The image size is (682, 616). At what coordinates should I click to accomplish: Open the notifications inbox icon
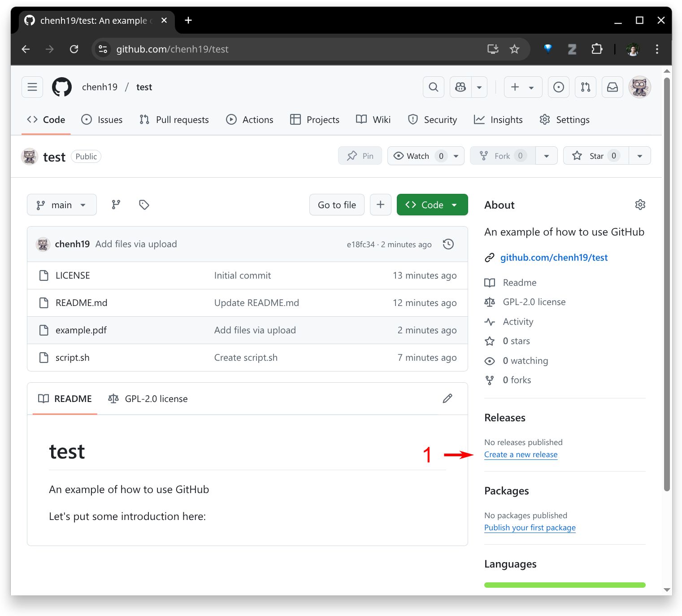pyautogui.click(x=612, y=87)
